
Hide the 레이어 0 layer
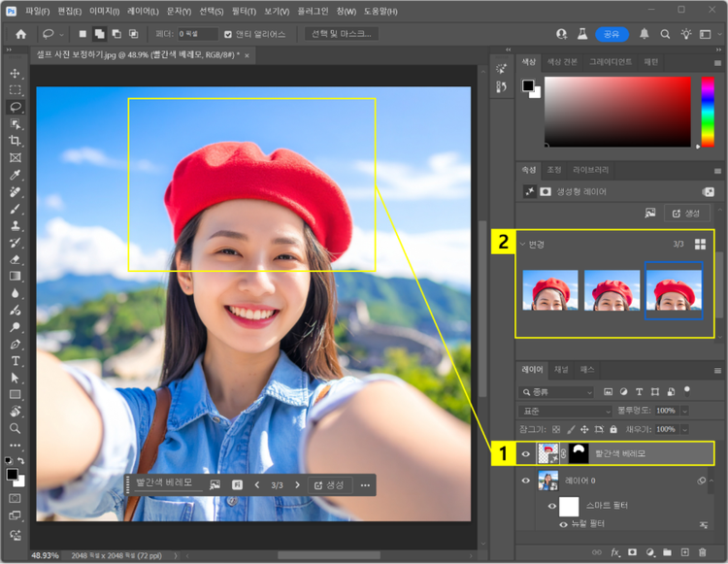pos(527,481)
